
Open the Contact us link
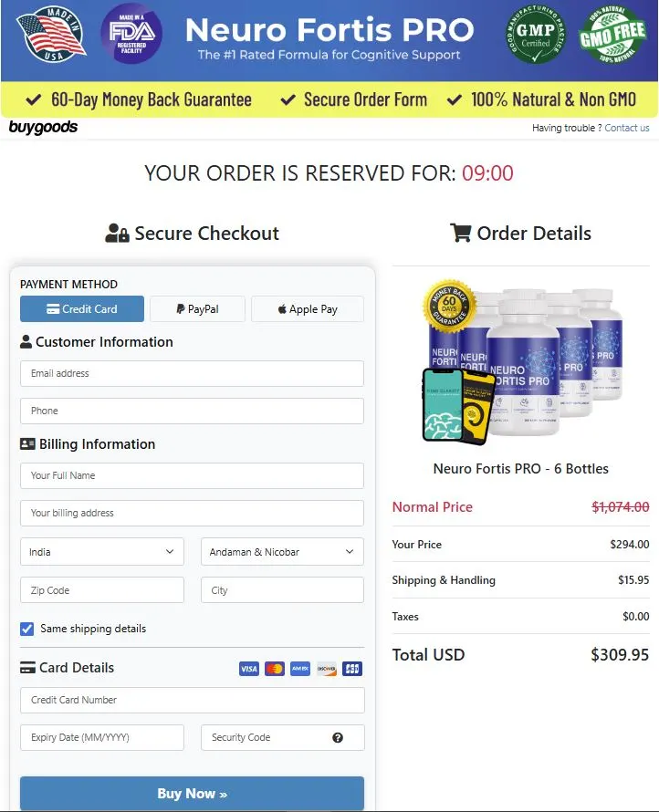pyautogui.click(x=627, y=128)
